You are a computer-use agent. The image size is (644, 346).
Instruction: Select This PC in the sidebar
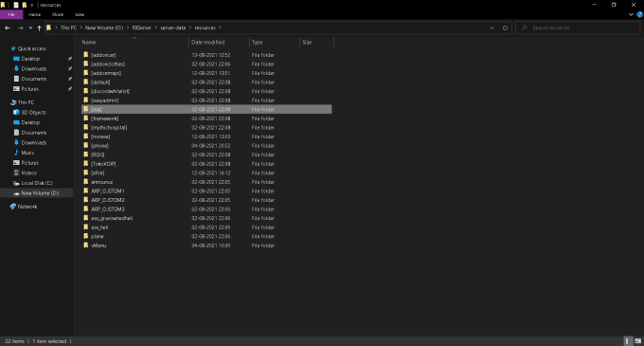pos(26,102)
